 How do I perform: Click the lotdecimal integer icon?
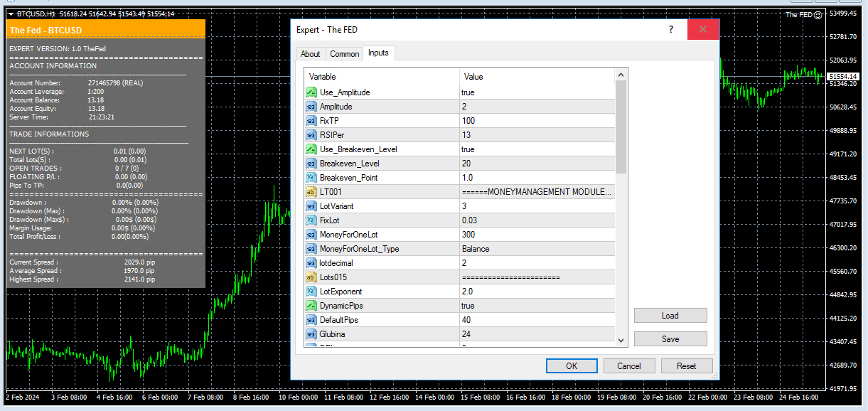311,263
